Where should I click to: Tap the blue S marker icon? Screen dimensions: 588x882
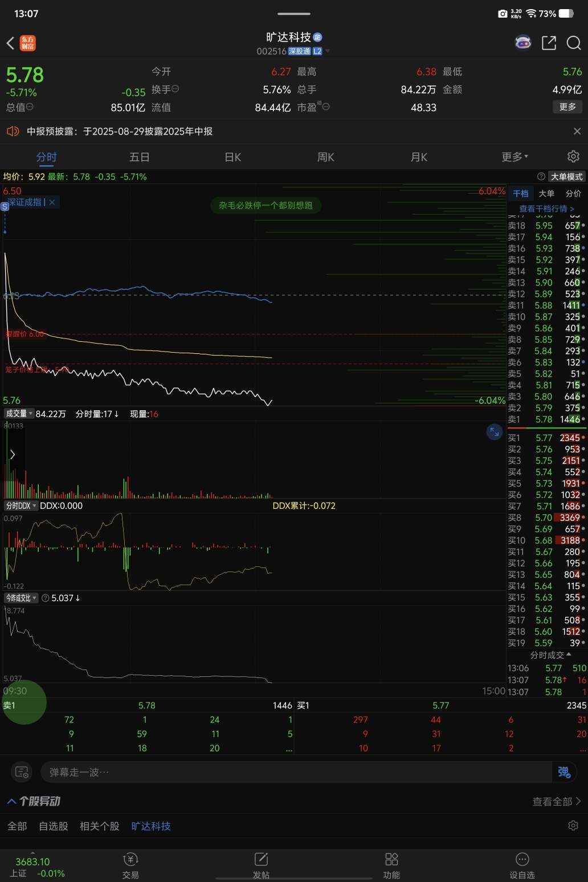(x=5, y=207)
